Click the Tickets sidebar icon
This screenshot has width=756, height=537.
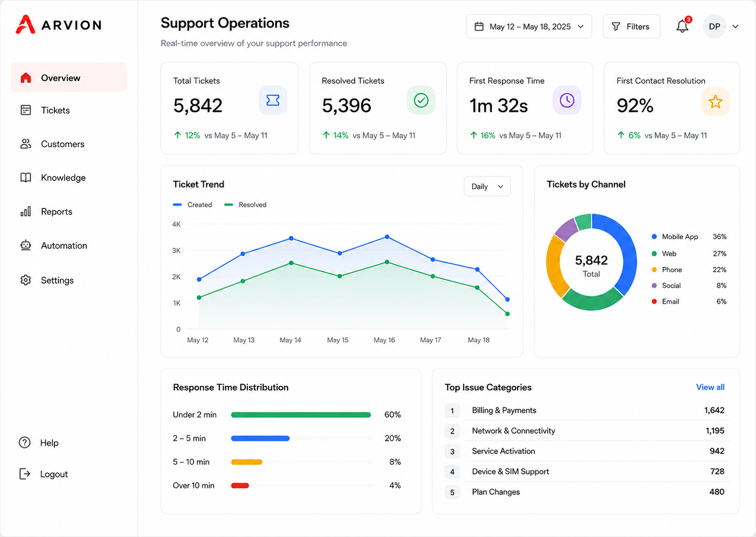coord(26,110)
